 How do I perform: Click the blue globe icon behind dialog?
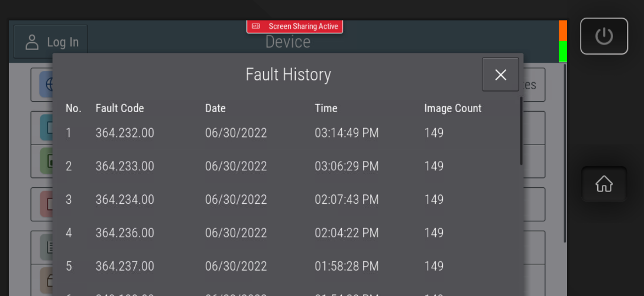click(x=46, y=85)
